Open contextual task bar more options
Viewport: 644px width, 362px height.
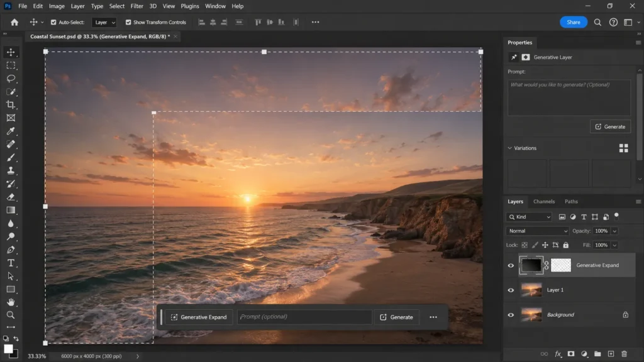pos(433,317)
